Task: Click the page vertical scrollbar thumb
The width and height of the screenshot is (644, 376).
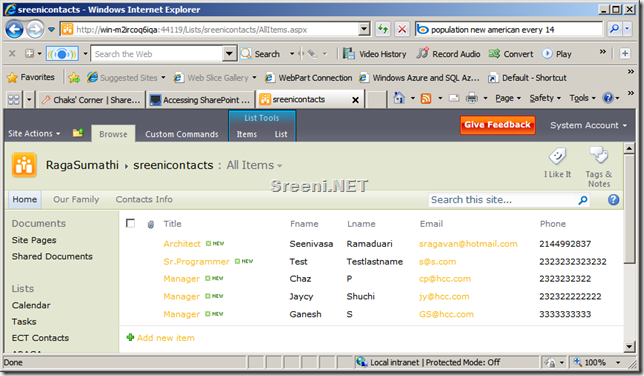Action: point(630,209)
